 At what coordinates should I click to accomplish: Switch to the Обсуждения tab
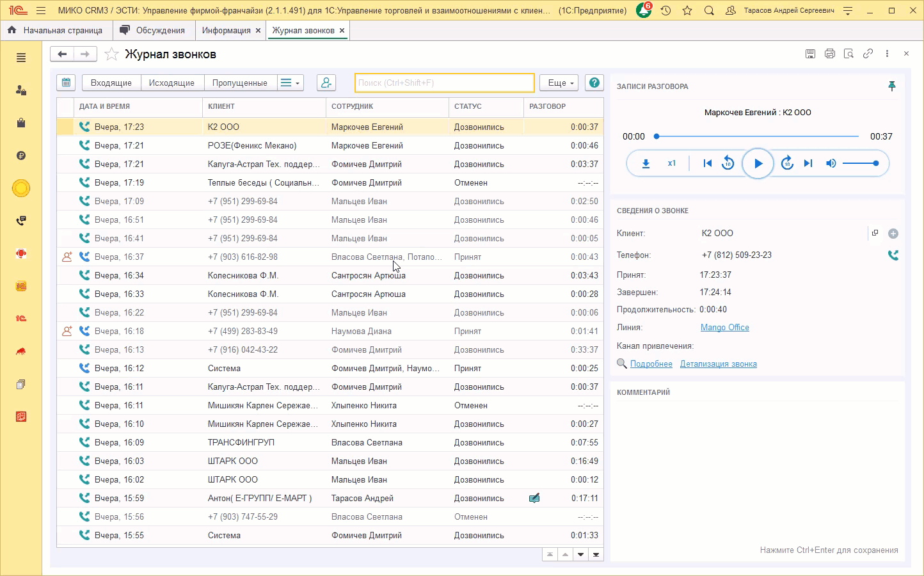tap(154, 30)
